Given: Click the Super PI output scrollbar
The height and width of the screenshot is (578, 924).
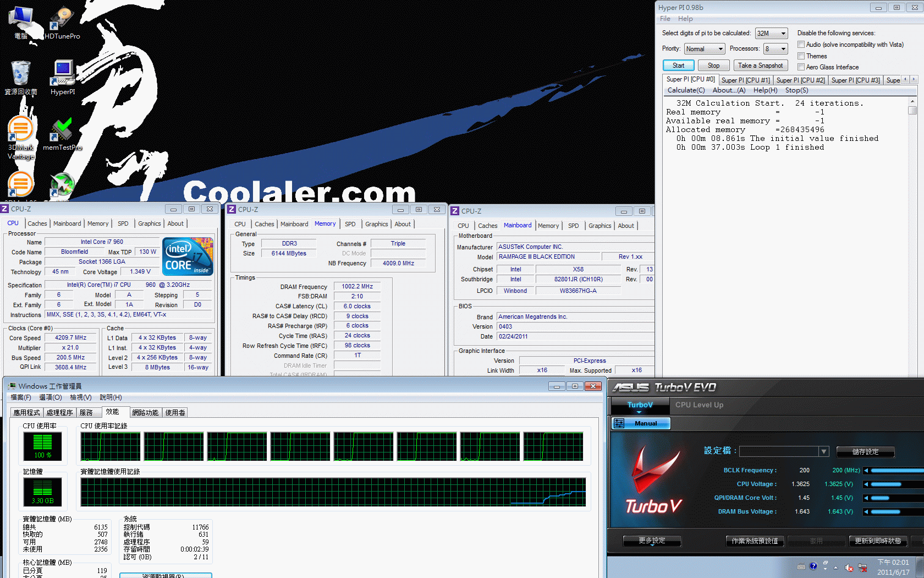Looking at the screenshot, I should point(912,237).
